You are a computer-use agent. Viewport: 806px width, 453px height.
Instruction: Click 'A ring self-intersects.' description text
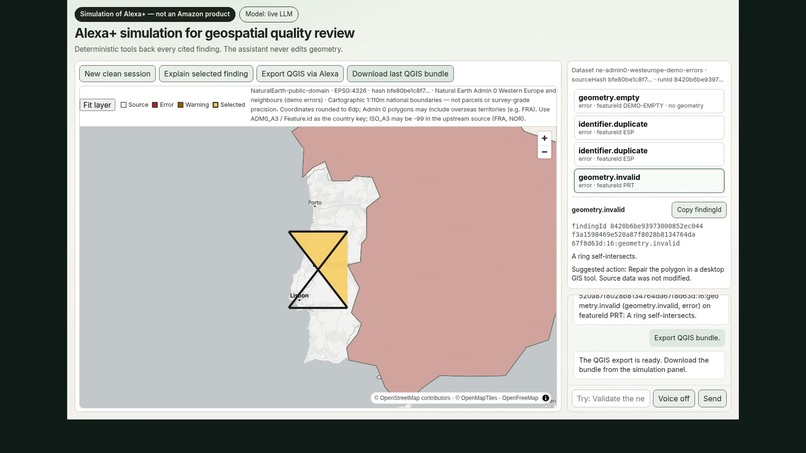point(604,256)
